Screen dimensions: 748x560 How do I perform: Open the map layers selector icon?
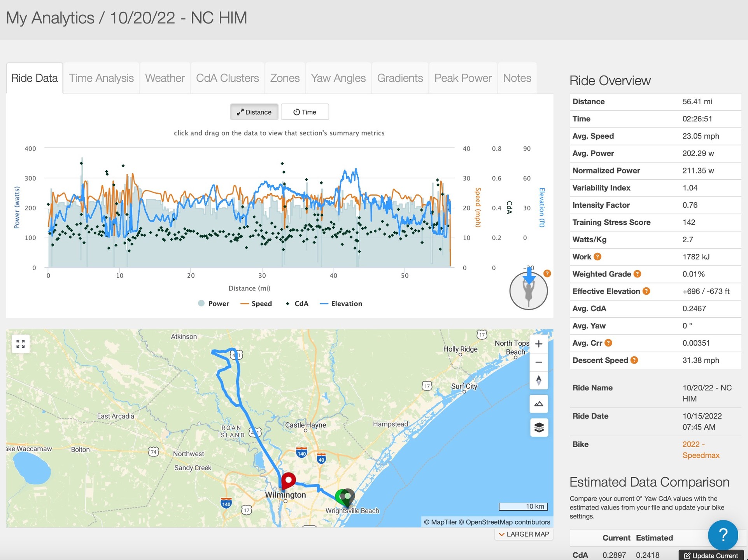(x=539, y=427)
